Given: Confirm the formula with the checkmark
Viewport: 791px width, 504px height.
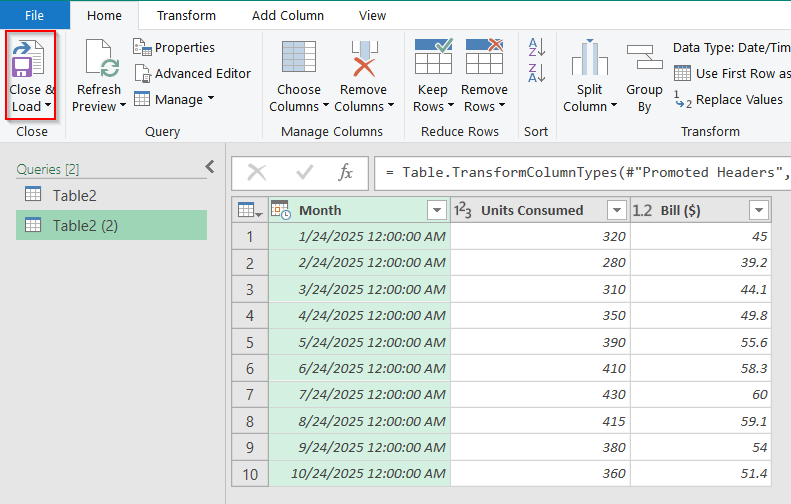Looking at the screenshot, I should tap(304, 173).
